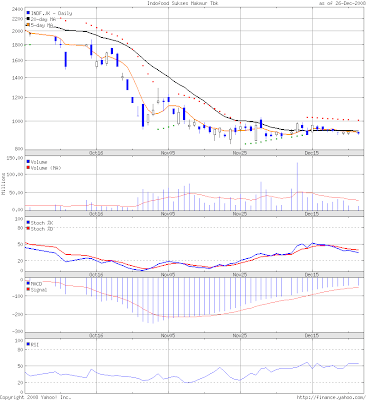Click the 100.00 volume axis value
366x400 pixels.
(x=16, y=174)
